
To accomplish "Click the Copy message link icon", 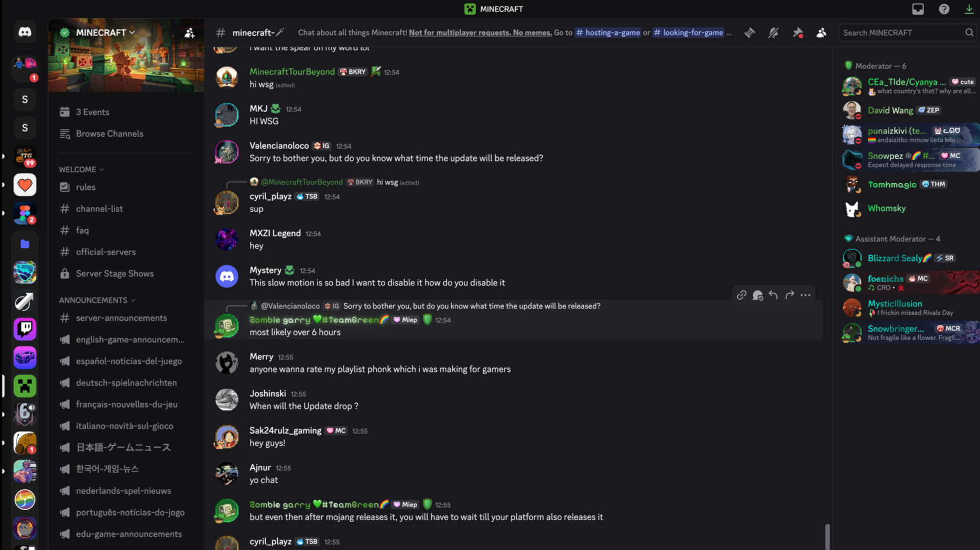I will 741,295.
